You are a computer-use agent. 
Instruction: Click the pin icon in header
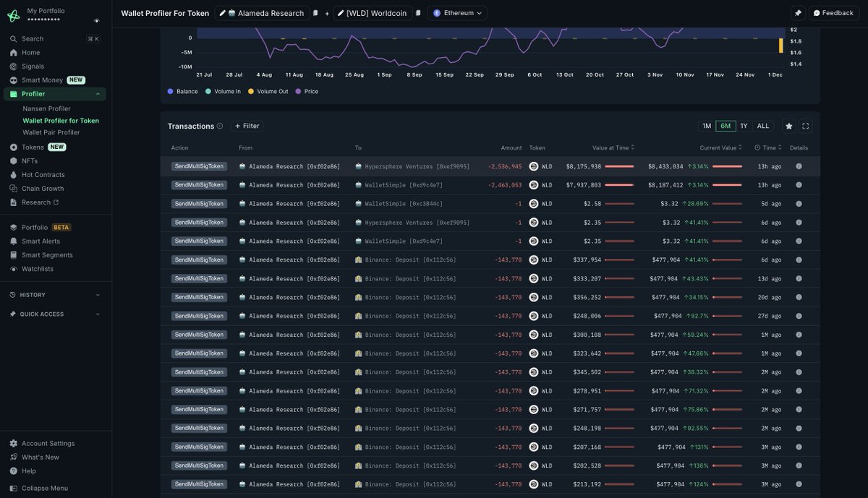[x=797, y=13]
